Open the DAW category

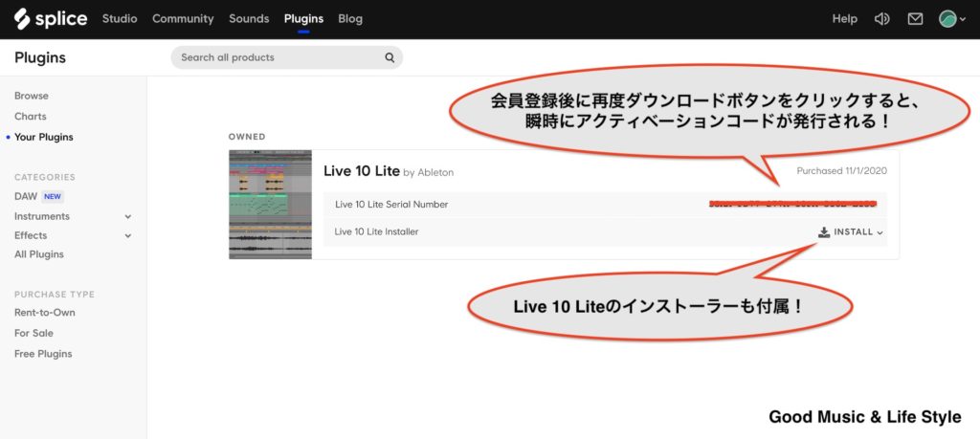26,196
